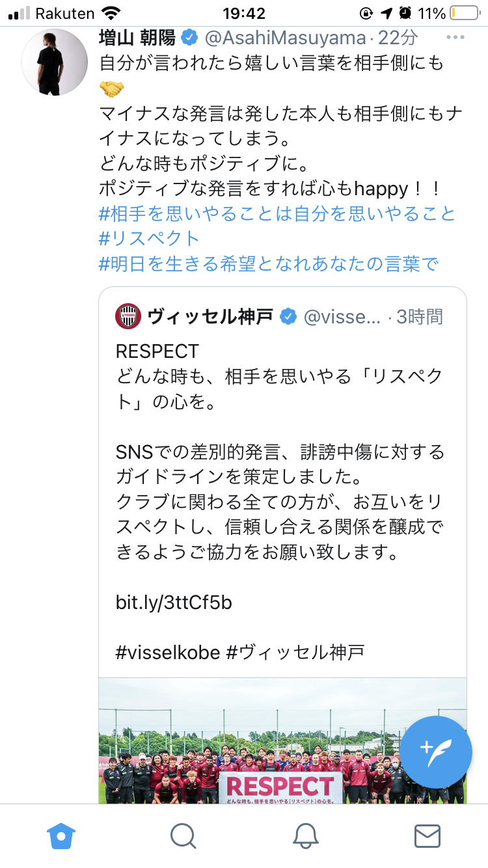Open the Search tab
Image resolution: width=488 pixels, height=868 pixels.
point(183,835)
